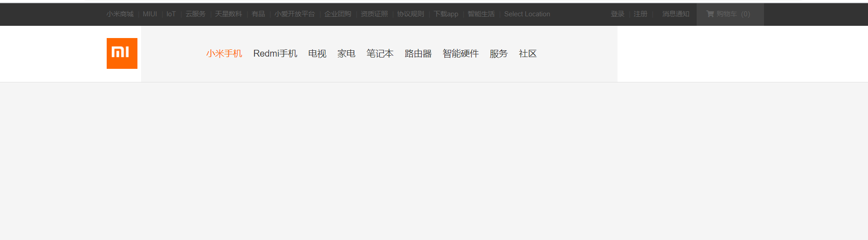Visit 云服务 in the top bar

pos(195,14)
